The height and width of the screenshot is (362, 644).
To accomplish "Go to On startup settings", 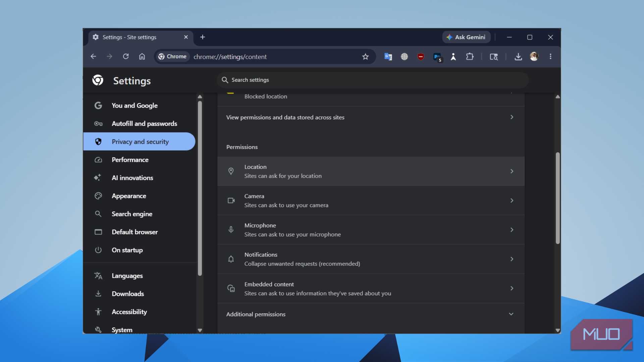I will [139, 250].
